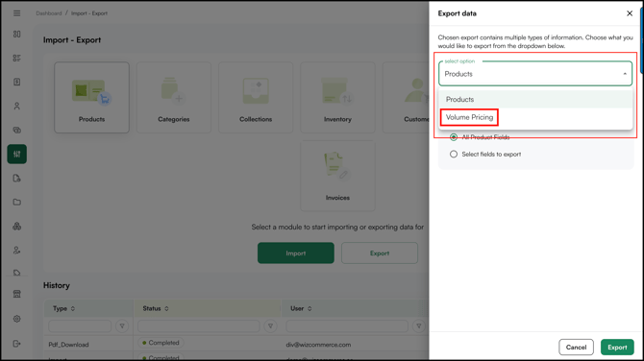Screen dimensions: 644x361
Task: Click the User column filter icon
Action: click(x=418, y=326)
